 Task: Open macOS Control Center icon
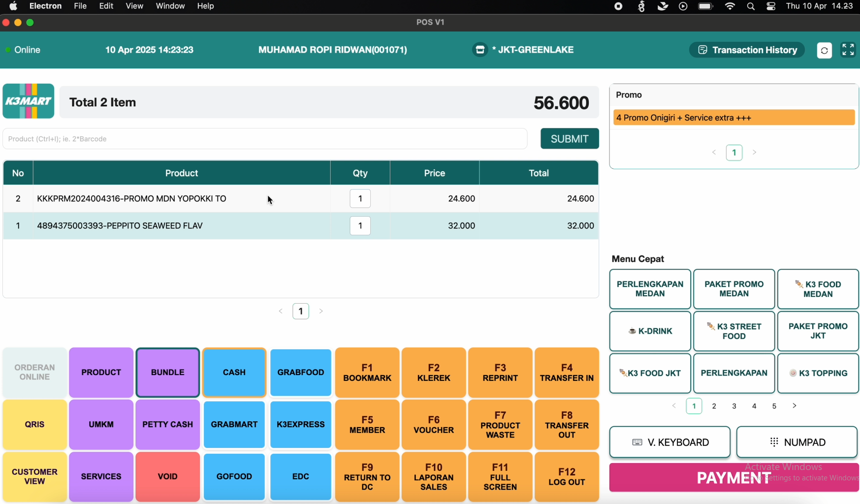(771, 6)
